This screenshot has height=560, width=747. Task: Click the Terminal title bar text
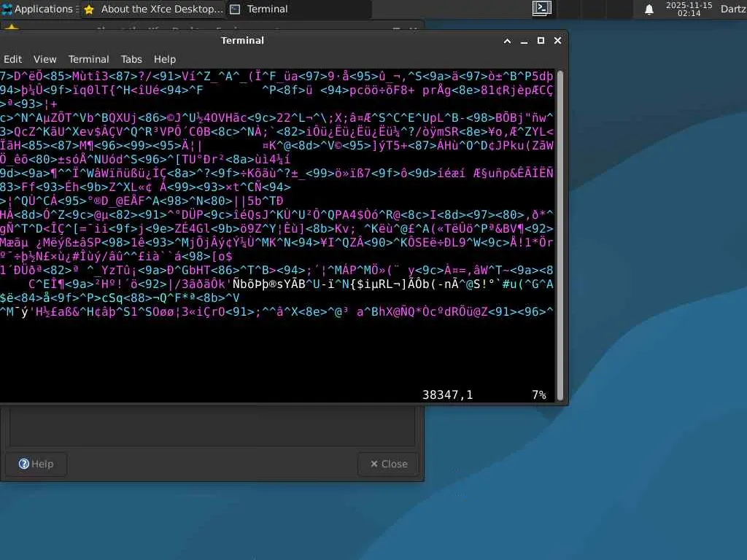coord(242,41)
